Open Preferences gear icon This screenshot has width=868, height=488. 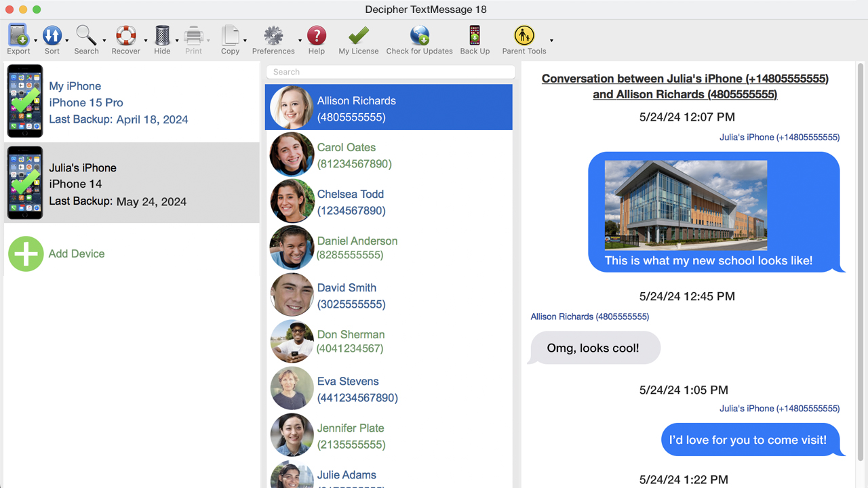273,36
